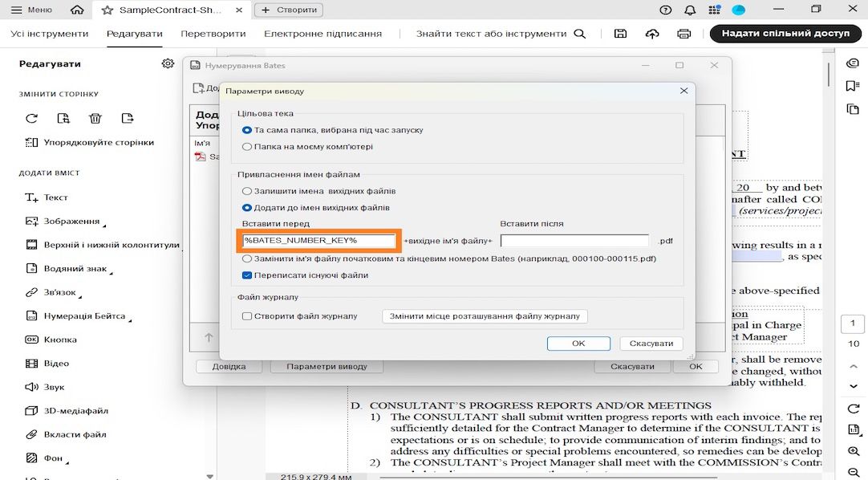Click the print icon
The width and height of the screenshot is (868, 480).
tap(684, 34)
